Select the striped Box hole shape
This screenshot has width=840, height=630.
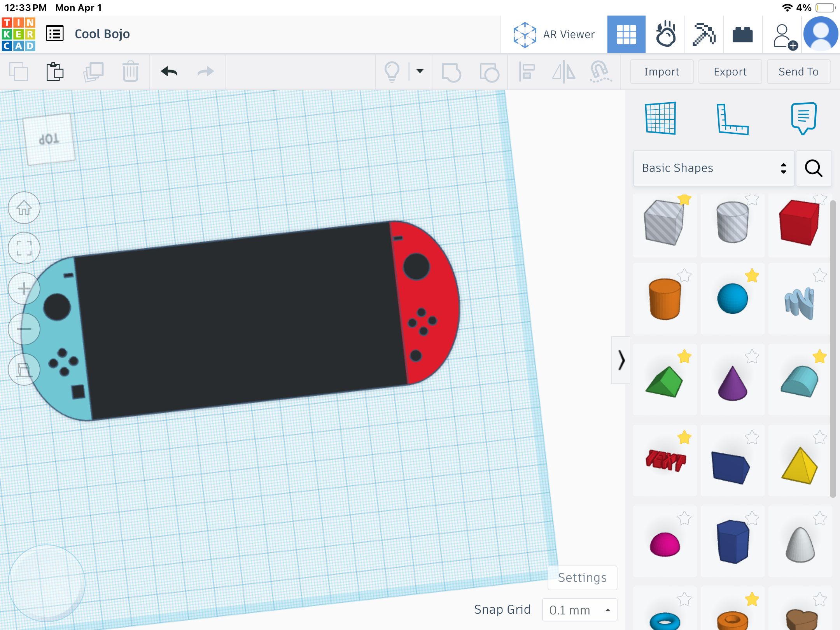[x=664, y=223]
